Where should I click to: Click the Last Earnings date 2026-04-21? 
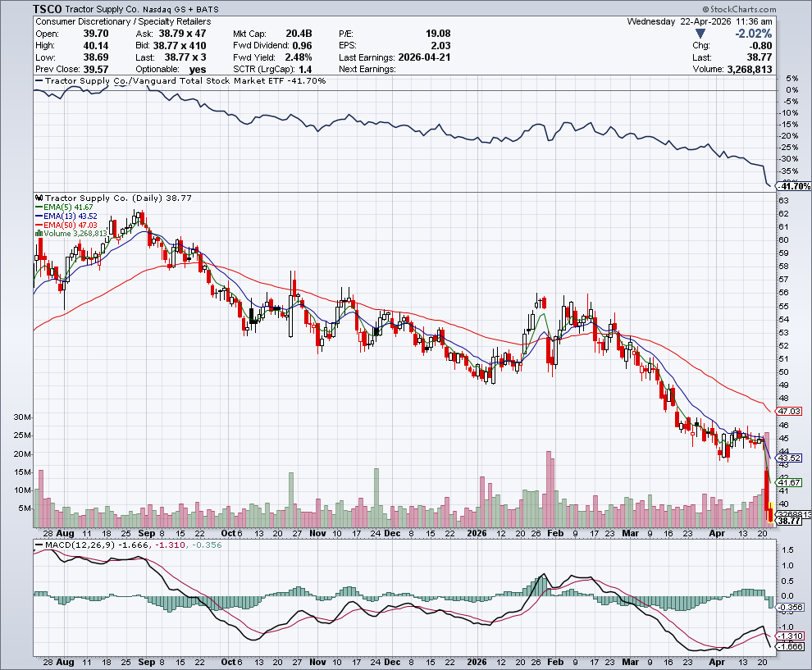pyautogui.click(x=424, y=57)
